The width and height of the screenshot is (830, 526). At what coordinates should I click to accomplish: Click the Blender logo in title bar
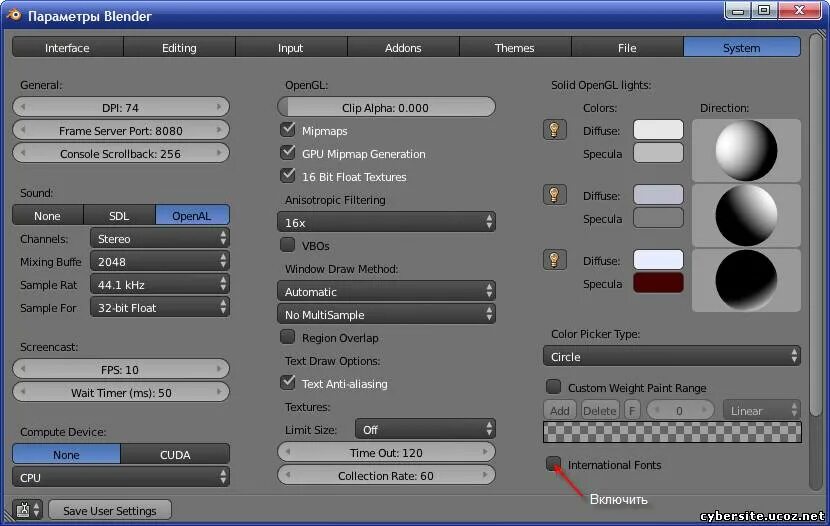pos(14,15)
